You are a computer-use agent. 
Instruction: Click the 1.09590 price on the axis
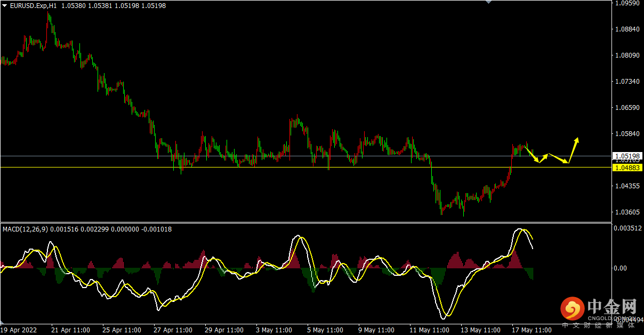pyautogui.click(x=627, y=3)
